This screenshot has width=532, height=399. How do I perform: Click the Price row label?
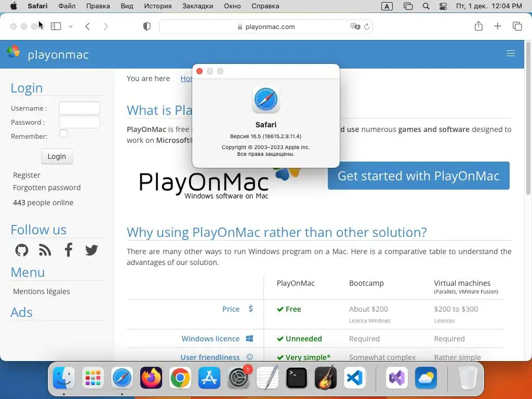point(231,309)
